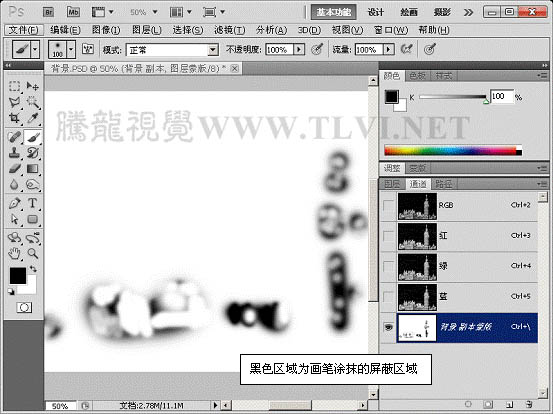
Task: Click the K slider in color panel
Action: point(453,97)
